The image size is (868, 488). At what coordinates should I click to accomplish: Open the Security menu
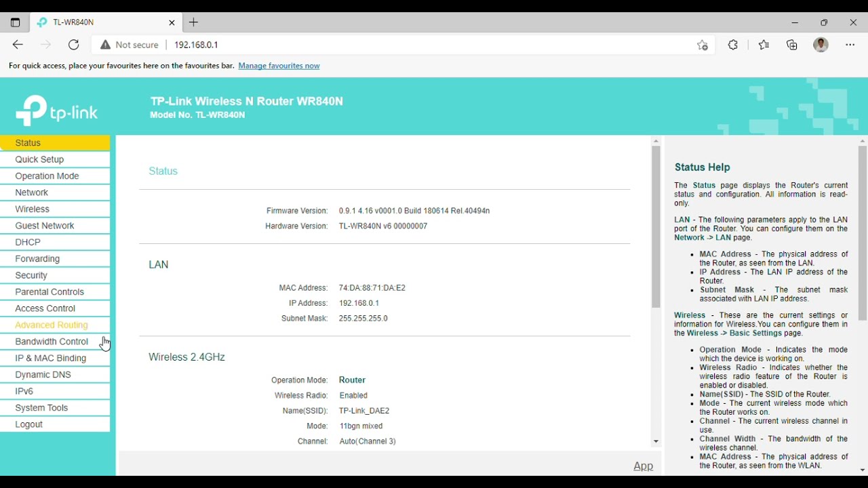click(56, 276)
